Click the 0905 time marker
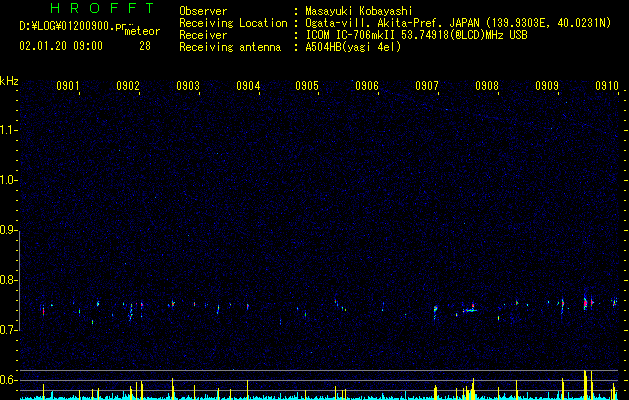629x400 pixels. 307,86
